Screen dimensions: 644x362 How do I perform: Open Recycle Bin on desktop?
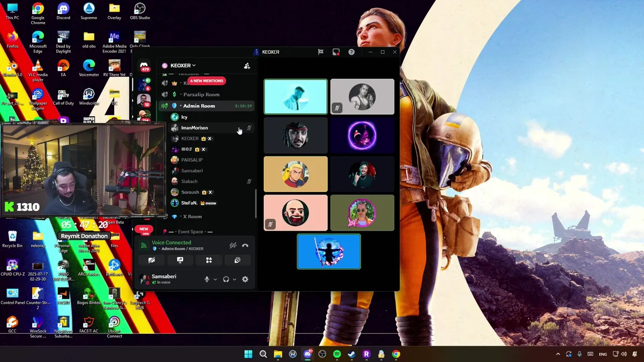pos(12,239)
